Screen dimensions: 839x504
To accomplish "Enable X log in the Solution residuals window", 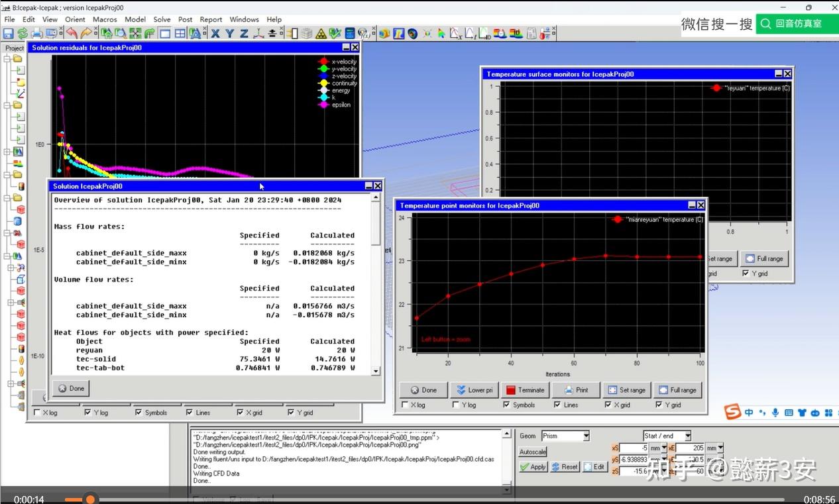I will 38,412.
